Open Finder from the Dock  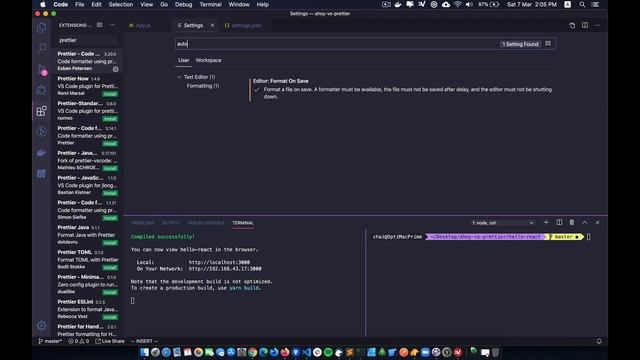click(x=144, y=352)
